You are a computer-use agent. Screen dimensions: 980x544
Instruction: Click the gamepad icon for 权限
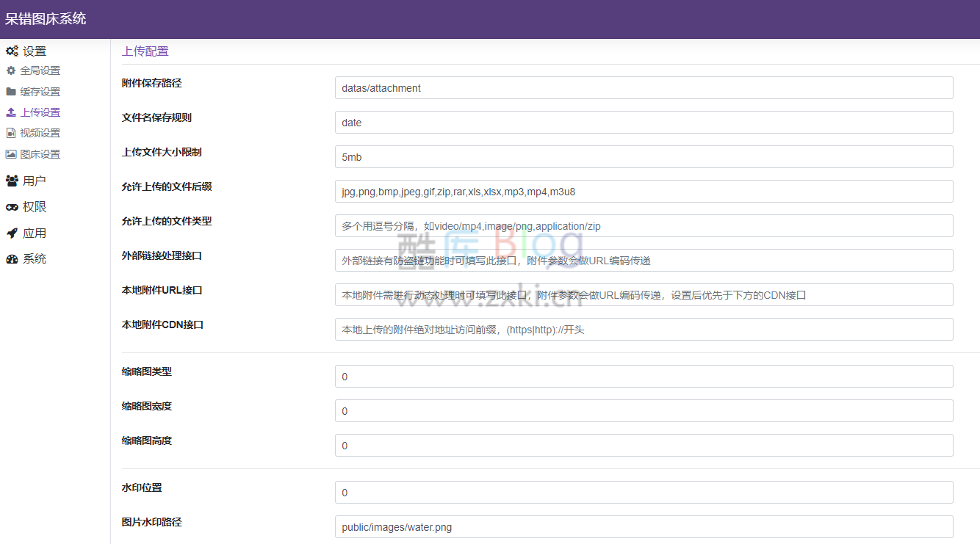[x=12, y=207]
